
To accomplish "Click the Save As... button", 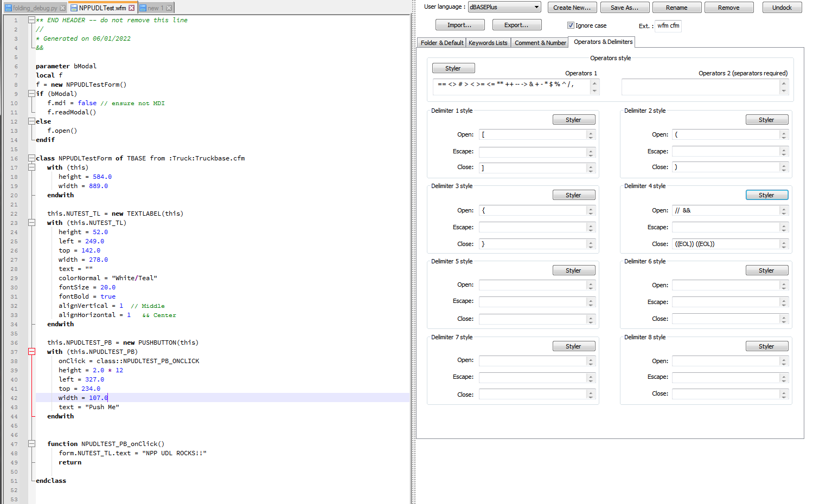I will click(x=625, y=8).
